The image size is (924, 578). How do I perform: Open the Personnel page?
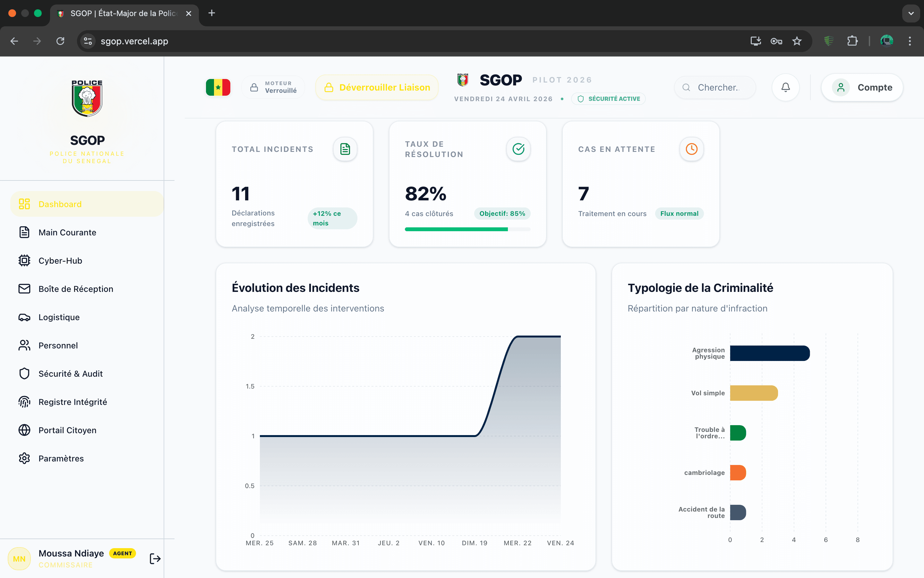pos(87,346)
